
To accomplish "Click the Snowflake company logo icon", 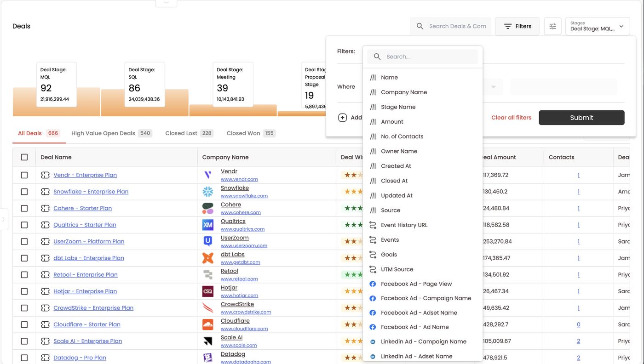I will [208, 192].
